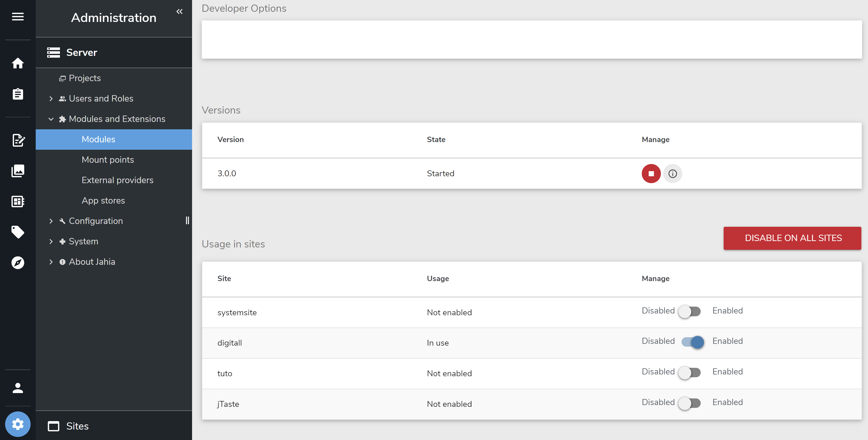Switch to the Mount points page

107,160
